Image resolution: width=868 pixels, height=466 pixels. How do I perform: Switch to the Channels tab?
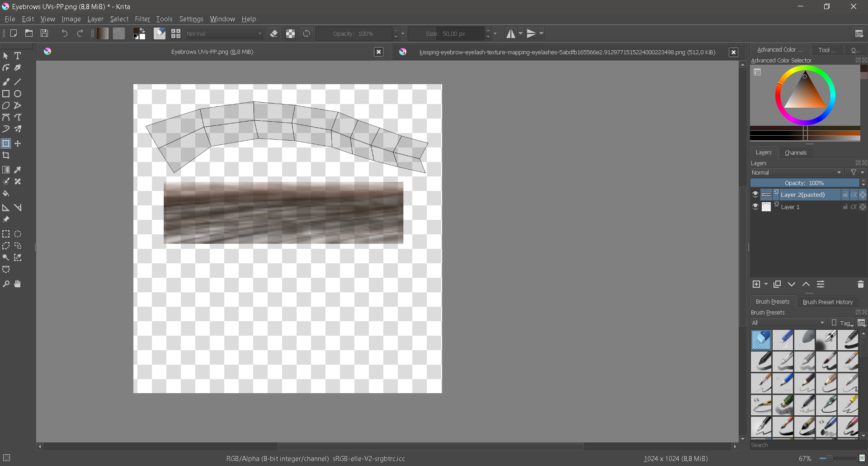pos(796,152)
